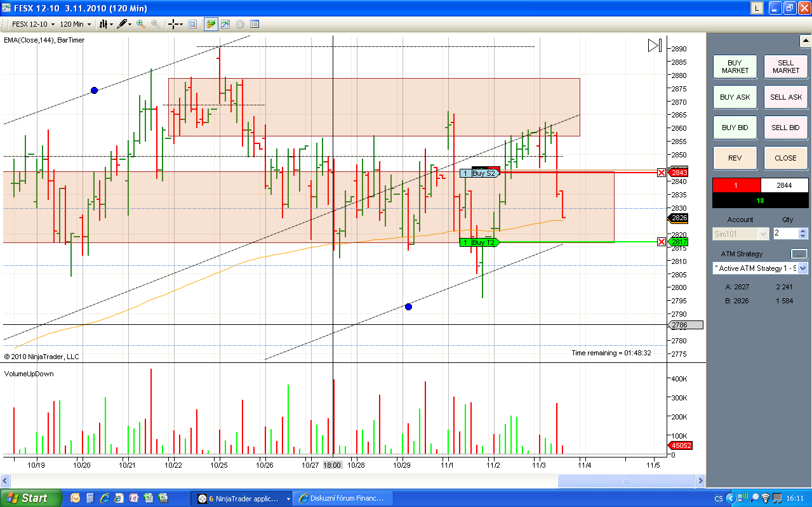Switch to Diskuzní fórum browser taskbar item
The height and width of the screenshot is (507, 812).
pyautogui.click(x=343, y=498)
